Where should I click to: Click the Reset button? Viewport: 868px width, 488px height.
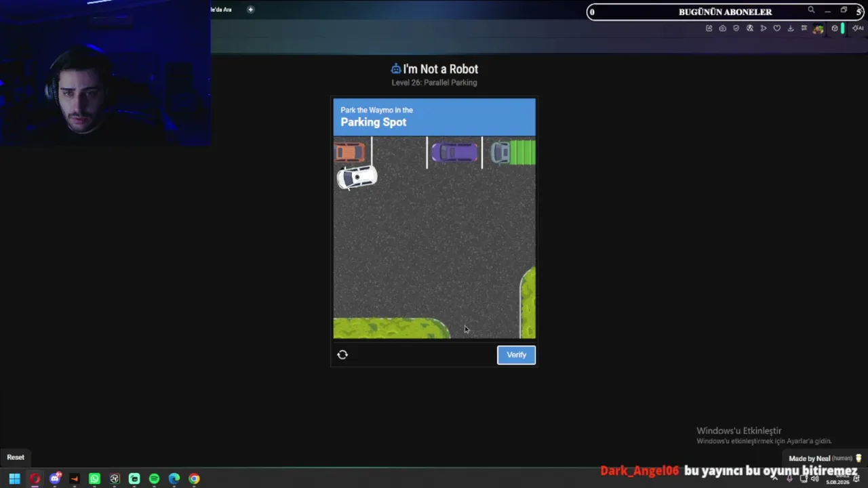pos(16,457)
